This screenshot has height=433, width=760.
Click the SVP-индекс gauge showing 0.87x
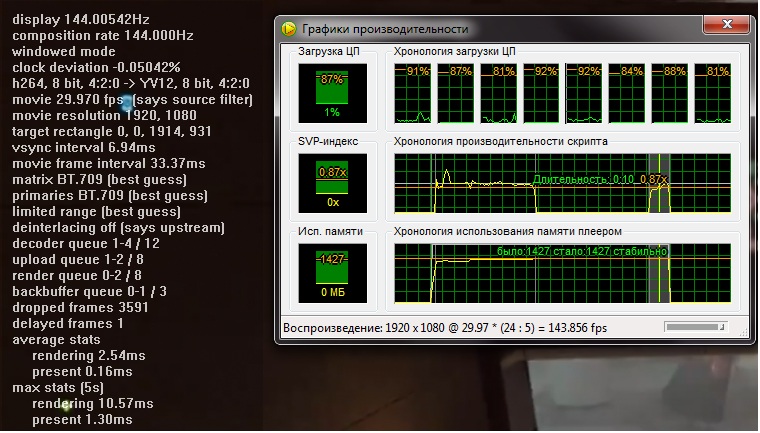click(x=332, y=185)
